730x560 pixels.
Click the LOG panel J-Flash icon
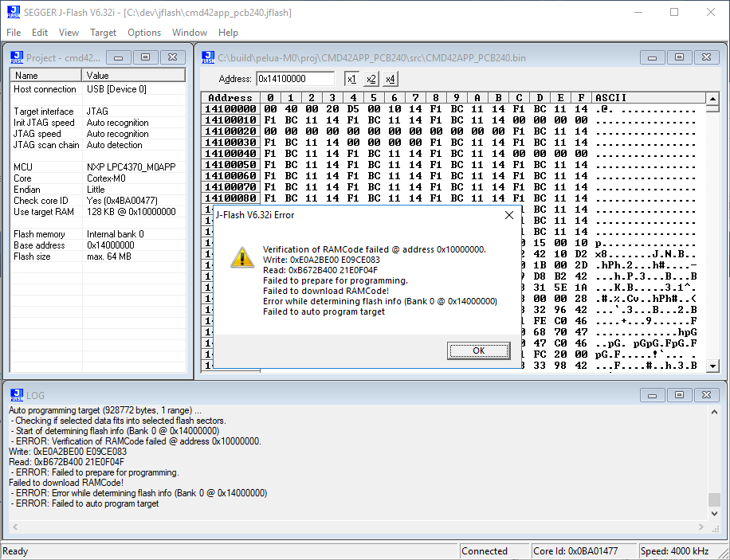pos(17,395)
